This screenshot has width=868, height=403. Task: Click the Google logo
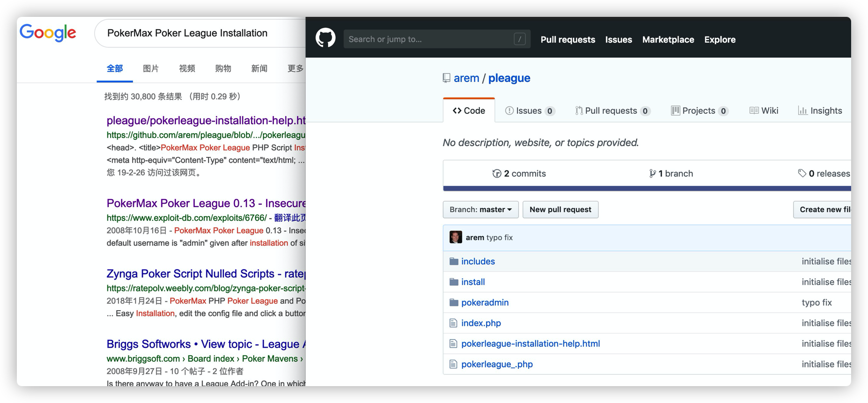48,33
